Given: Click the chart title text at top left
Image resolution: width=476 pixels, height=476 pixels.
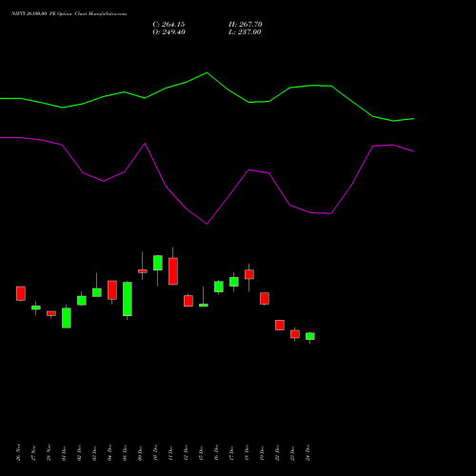Looking at the screenshot, I should click(x=69, y=14).
